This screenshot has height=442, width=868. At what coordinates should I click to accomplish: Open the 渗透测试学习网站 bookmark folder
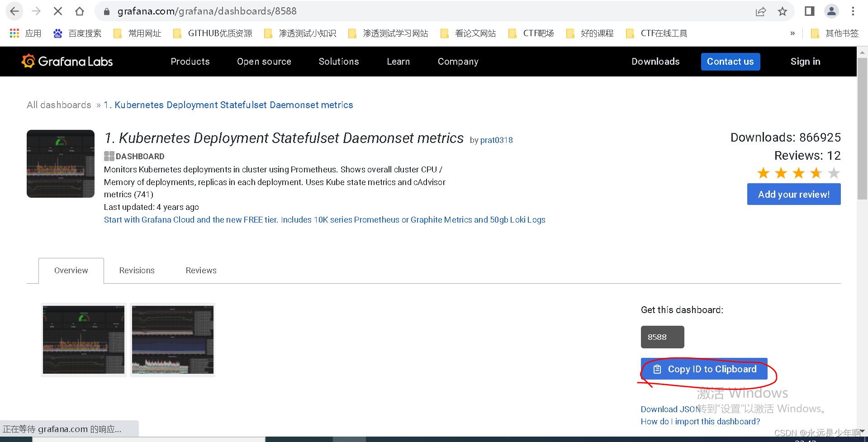click(388, 33)
